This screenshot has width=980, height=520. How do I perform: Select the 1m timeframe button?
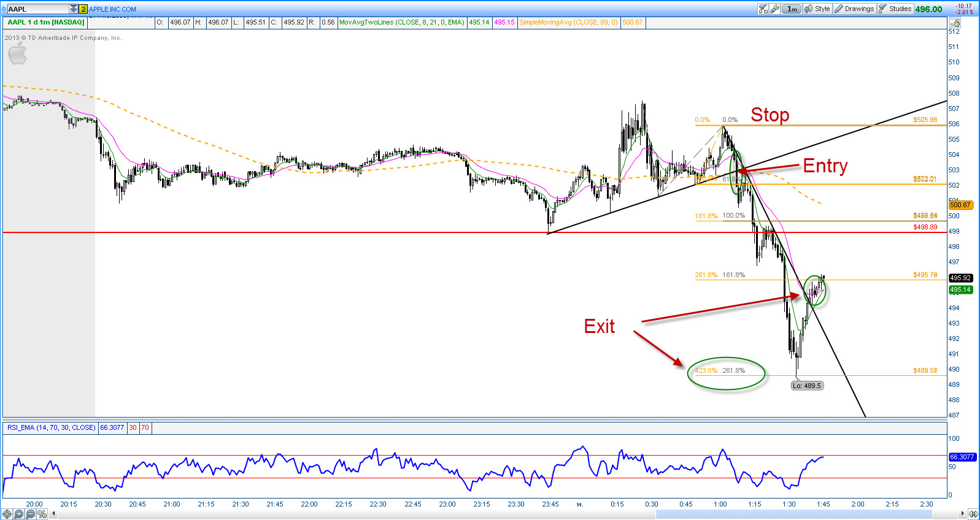[x=792, y=9]
